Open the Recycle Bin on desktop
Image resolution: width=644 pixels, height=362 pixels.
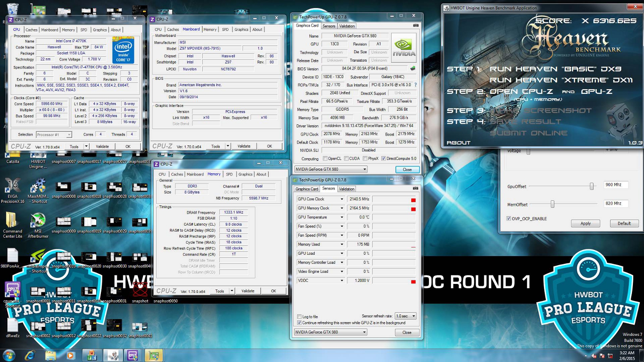coord(13,9)
